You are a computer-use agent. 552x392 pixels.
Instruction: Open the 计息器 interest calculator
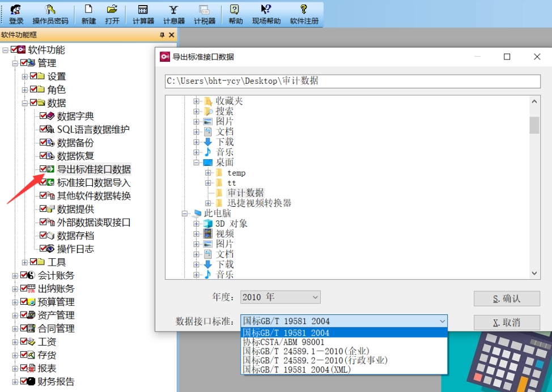point(173,14)
